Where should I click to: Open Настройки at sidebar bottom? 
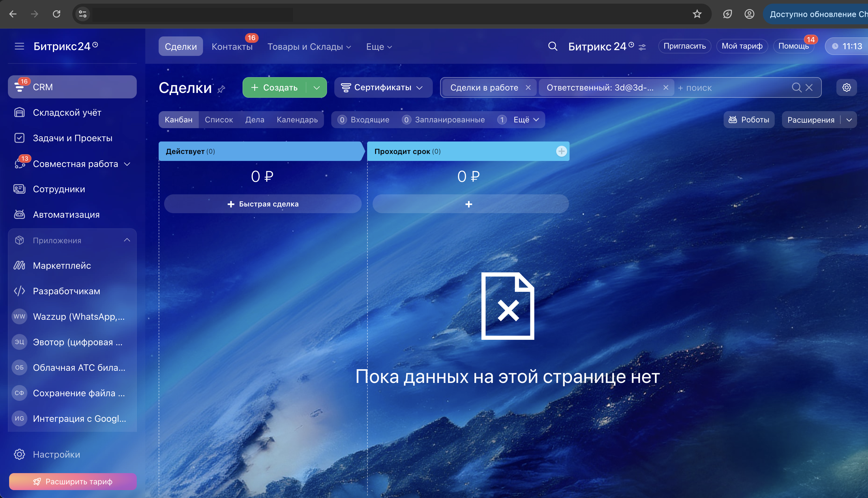pyautogui.click(x=72, y=455)
